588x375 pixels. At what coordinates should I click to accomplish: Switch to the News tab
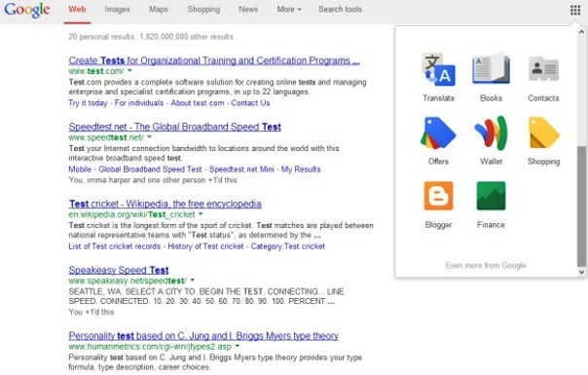point(248,10)
